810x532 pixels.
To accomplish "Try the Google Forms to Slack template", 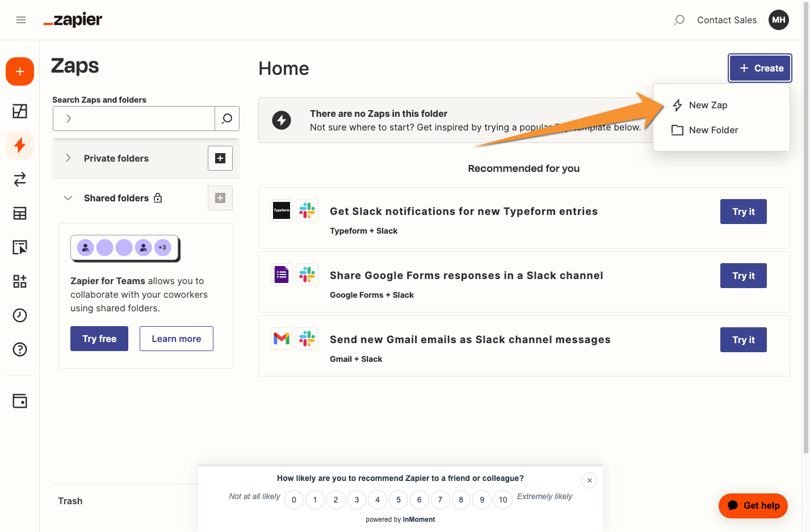I will (744, 276).
